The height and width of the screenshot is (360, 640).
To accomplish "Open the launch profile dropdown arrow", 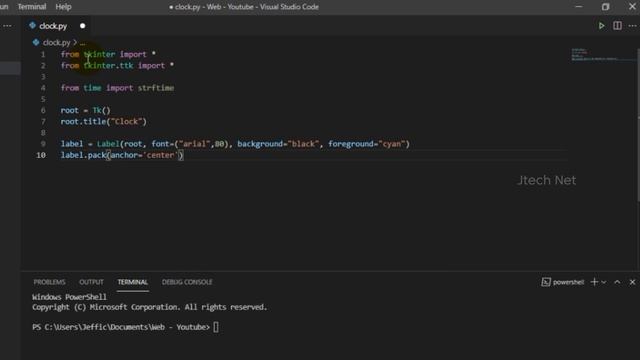I will [604, 282].
